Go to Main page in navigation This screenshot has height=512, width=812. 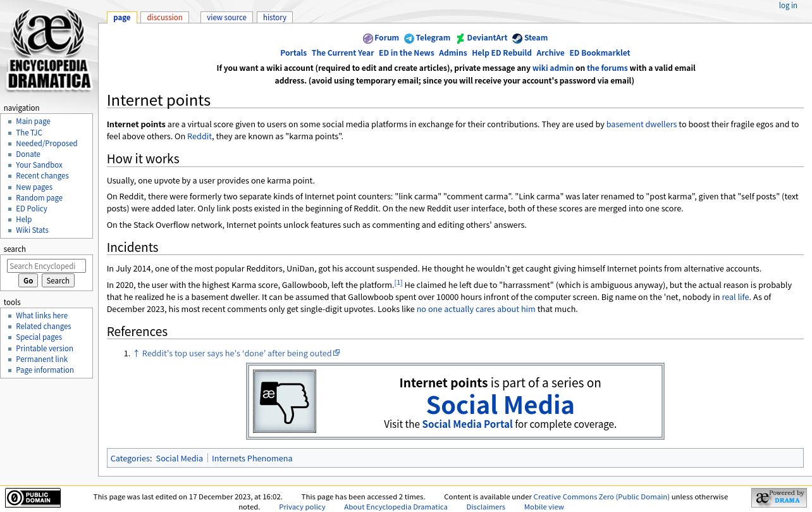tap(33, 122)
